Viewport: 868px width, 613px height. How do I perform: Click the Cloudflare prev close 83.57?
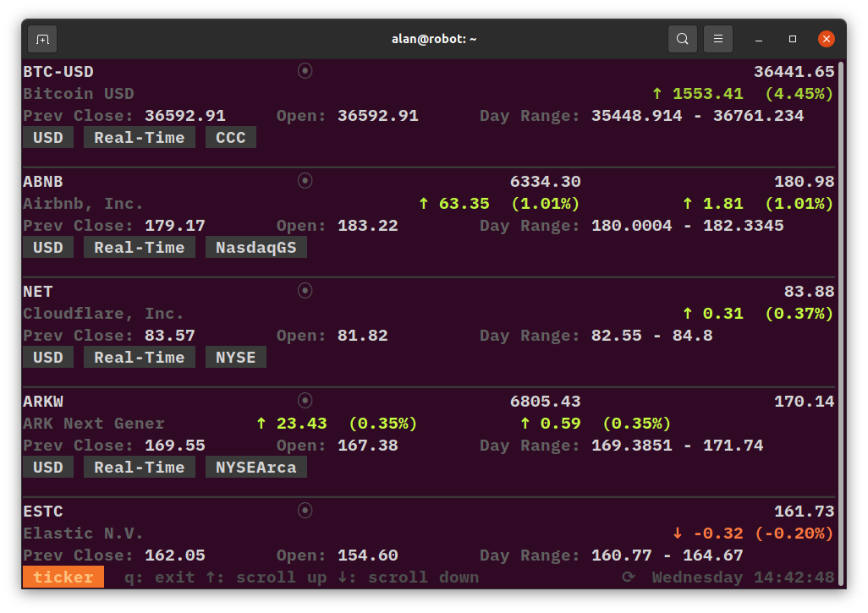pos(170,336)
